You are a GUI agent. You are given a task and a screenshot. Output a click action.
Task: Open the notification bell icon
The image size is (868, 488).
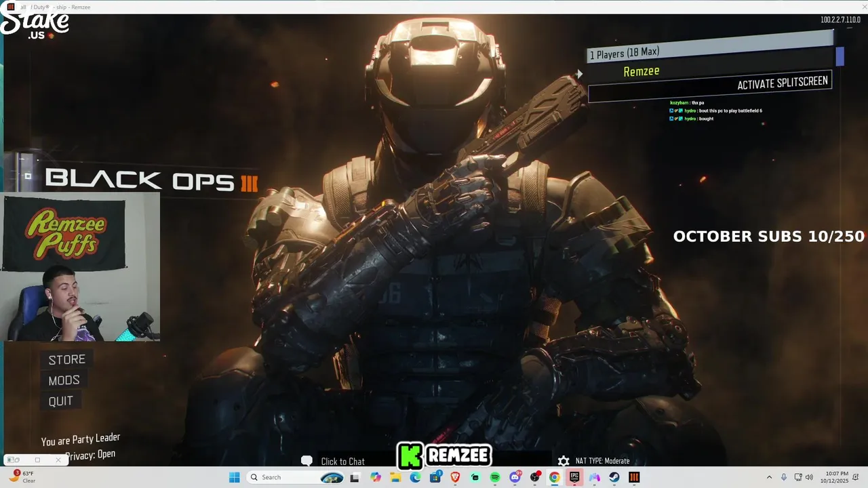point(855,477)
